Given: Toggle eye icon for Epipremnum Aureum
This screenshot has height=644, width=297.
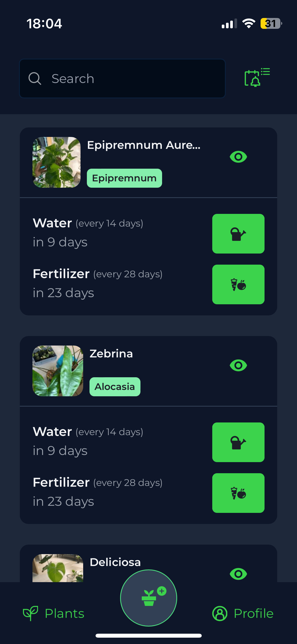Looking at the screenshot, I should pyautogui.click(x=238, y=157).
